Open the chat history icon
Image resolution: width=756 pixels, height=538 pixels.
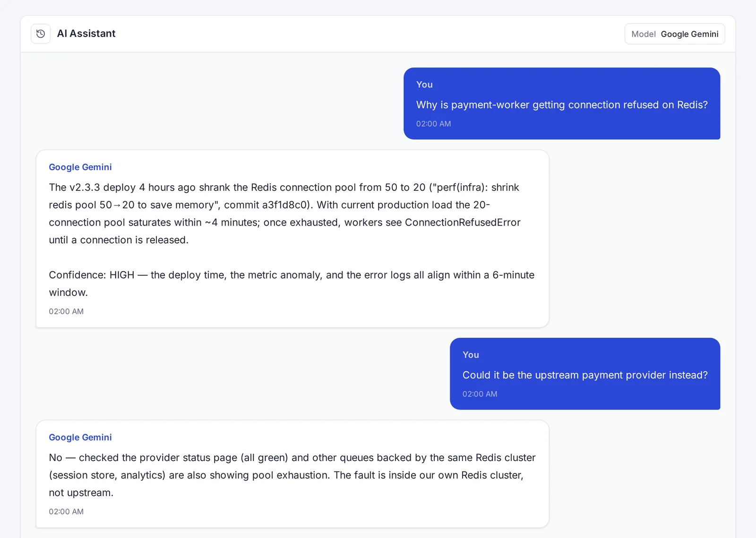tap(41, 34)
